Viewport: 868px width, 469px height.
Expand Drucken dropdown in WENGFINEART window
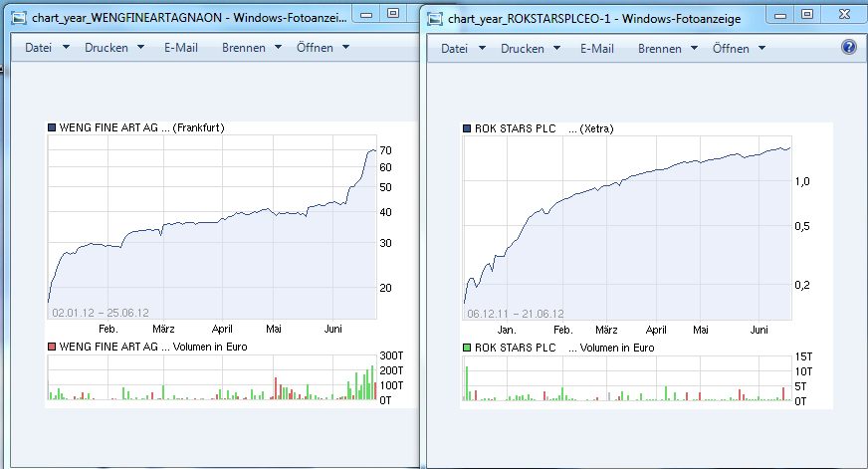coord(114,48)
